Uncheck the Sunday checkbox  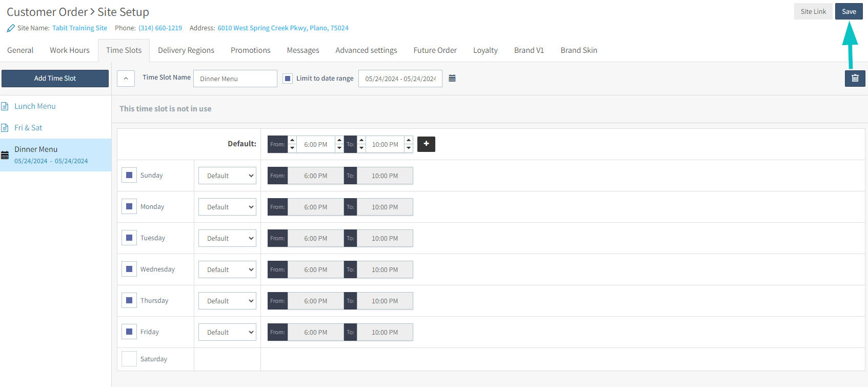(129, 176)
